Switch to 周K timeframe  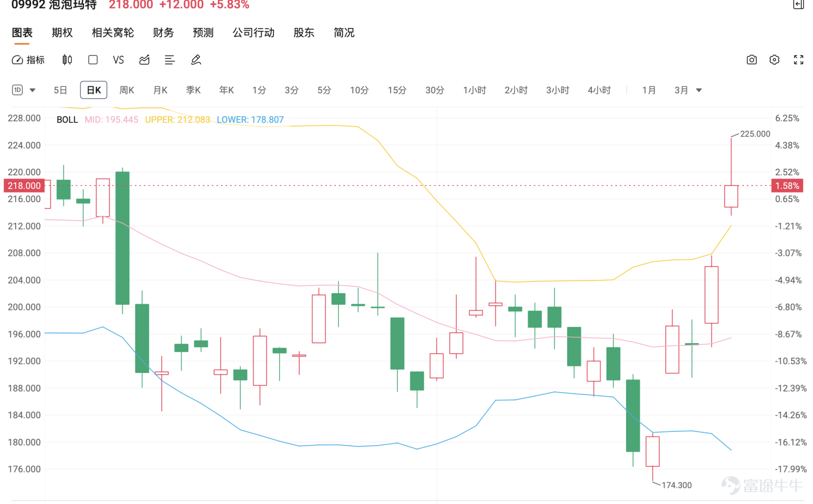[127, 90]
